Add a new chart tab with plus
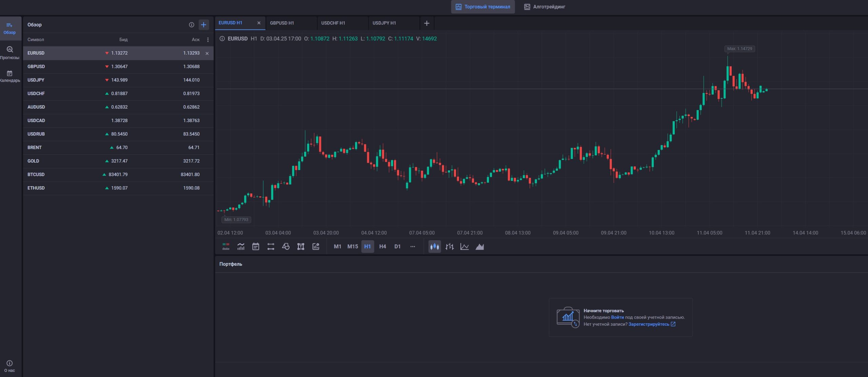Screen dimensions: 868x377 (427, 23)
